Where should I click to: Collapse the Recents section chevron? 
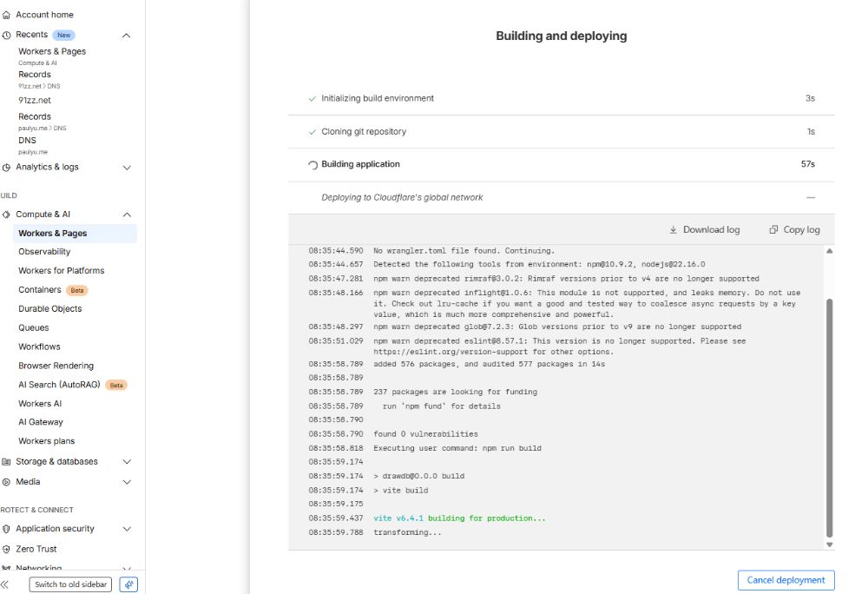(127, 35)
